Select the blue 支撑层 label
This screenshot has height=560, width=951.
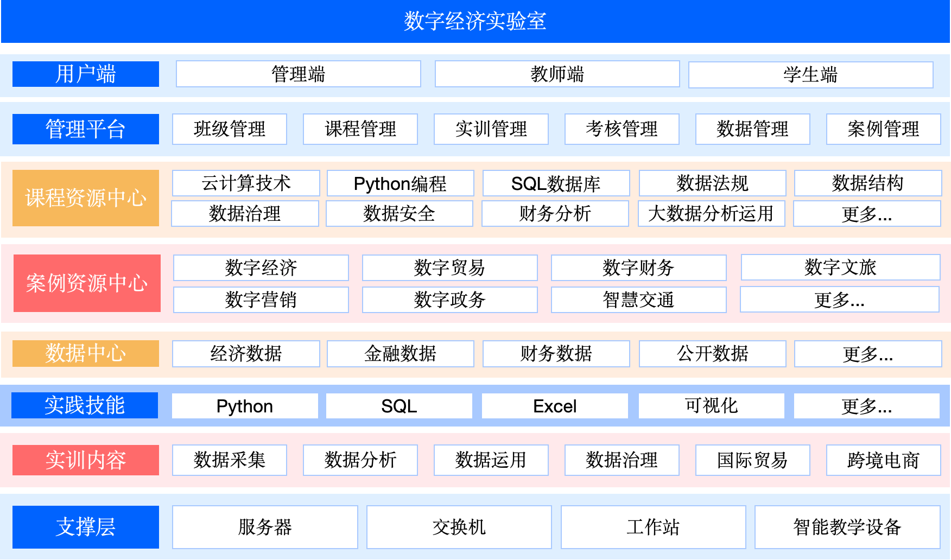pyautogui.click(x=86, y=527)
